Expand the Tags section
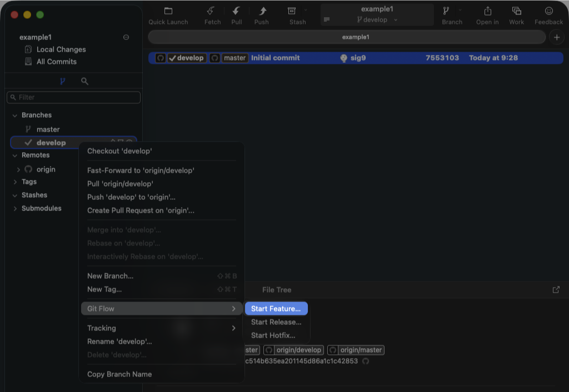This screenshot has height=392, width=569. point(14,182)
